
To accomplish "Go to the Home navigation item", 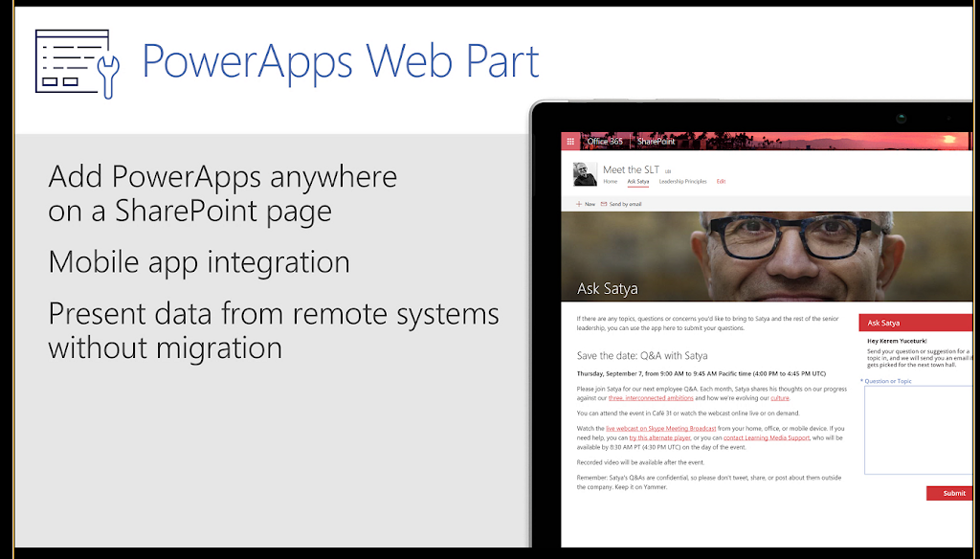I will click(x=610, y=181).
